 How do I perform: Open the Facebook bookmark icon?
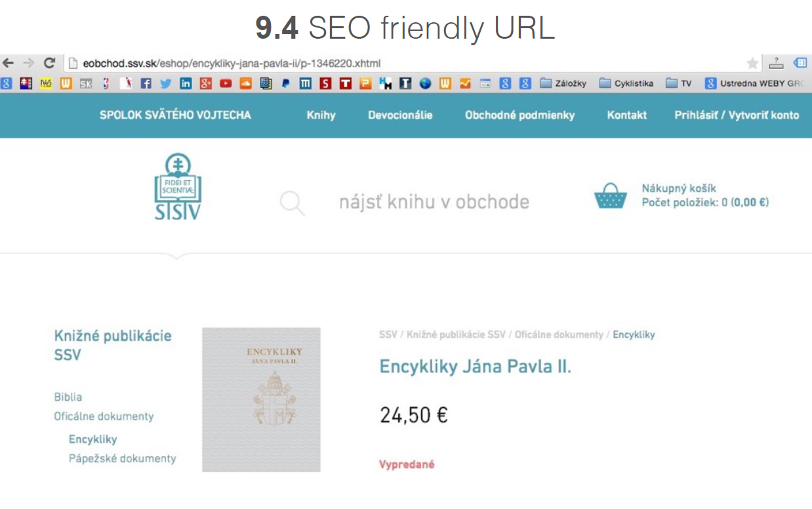[146, 83]
